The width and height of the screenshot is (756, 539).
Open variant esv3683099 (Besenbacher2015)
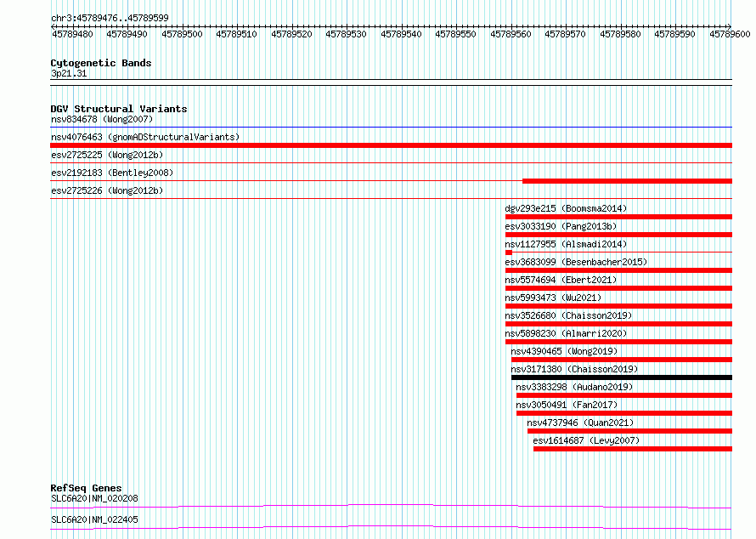[x=576, y=263]
